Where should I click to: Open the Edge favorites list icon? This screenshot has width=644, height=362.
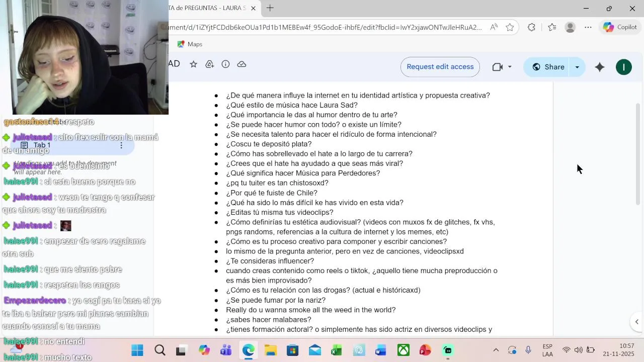point(552,27)
